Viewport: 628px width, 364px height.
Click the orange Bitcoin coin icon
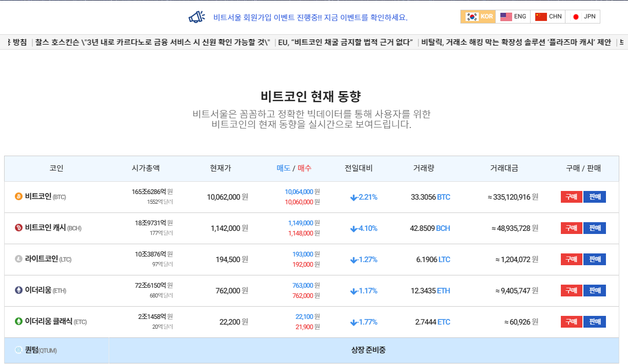(18, 197)
